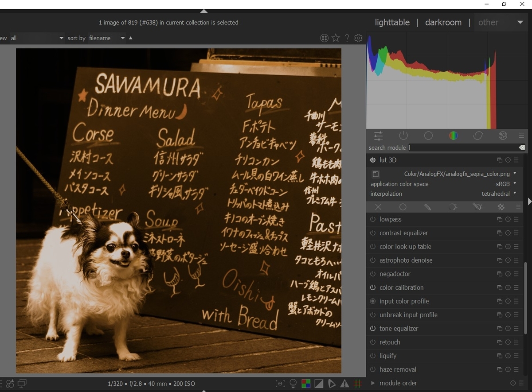Open thumbnail grouping icon next to star
532x392 pixels.
pos(324,38)
